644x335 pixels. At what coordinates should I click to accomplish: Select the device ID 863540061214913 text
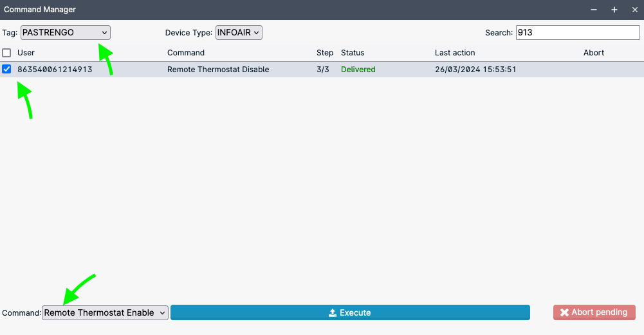click(55, 70)
